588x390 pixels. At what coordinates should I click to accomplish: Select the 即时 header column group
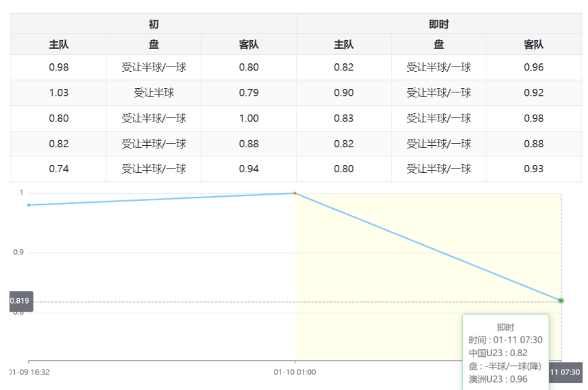[x=439, y=24]
